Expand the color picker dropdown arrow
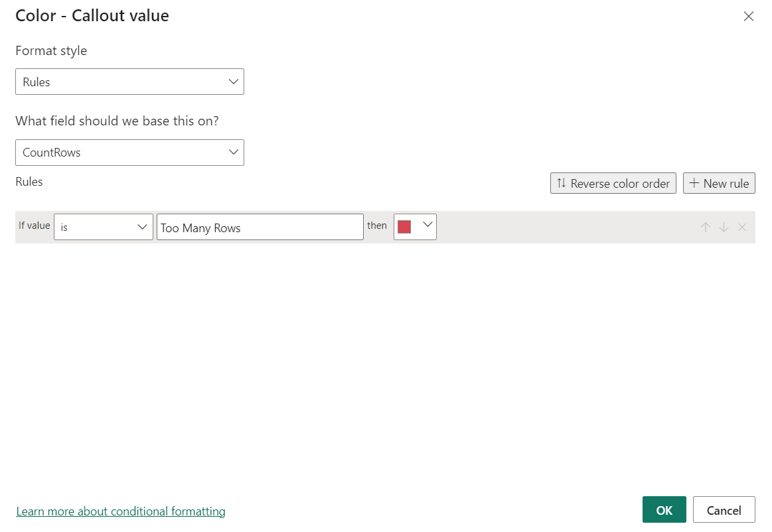 (x=427, y=225)
